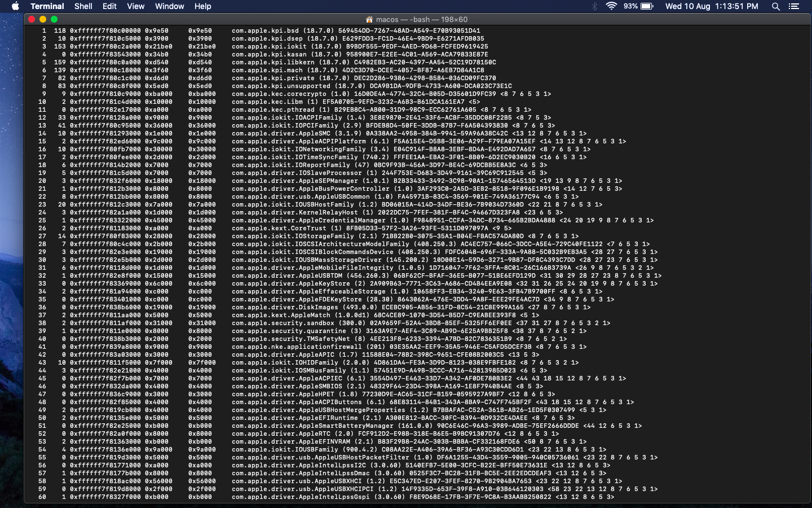Screen dimensions: 812x508
Task: Select "com.apple.driver.AppleSMBIOS" text
Action: 287,387
